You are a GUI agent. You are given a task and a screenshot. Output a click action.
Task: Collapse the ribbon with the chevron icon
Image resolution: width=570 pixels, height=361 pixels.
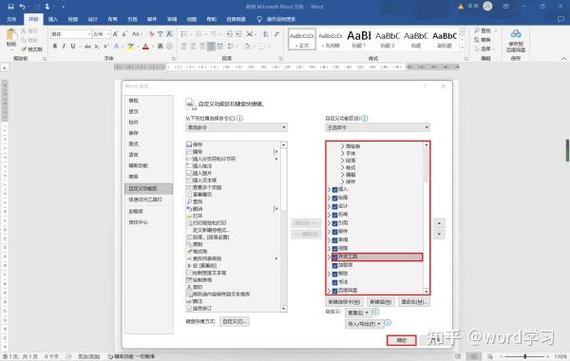[x=563, y=58]
